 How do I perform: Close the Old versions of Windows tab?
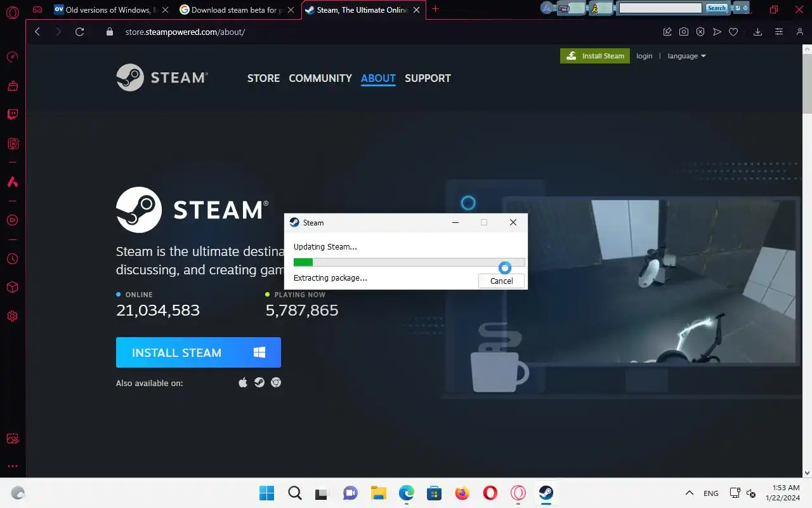165,10
